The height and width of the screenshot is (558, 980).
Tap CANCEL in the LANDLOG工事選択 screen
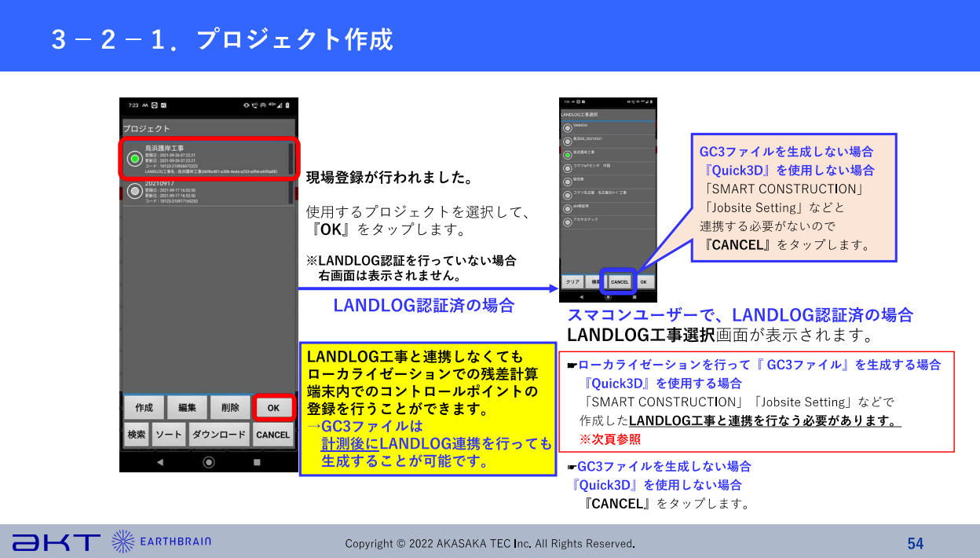click(620, 281)
